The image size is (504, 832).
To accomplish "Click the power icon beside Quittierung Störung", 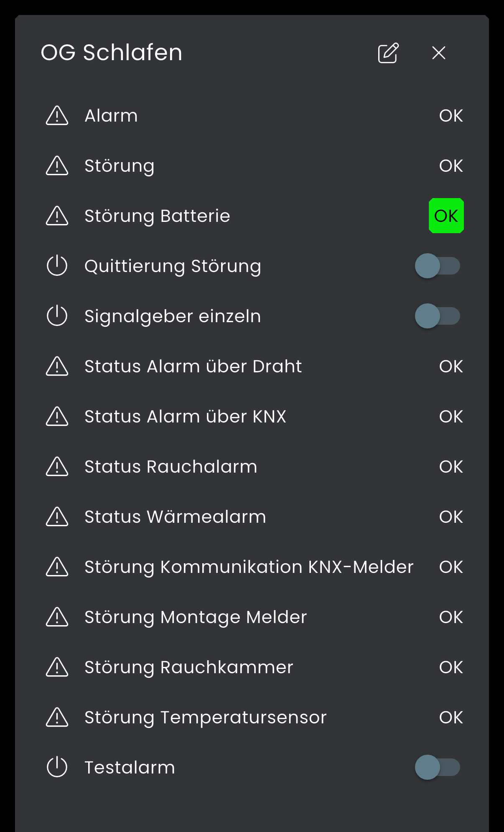I will point(57,266).
